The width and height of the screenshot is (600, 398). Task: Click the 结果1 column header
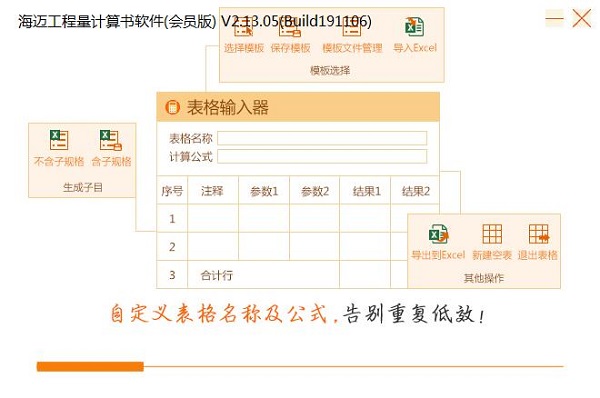(x=365, y=191)
